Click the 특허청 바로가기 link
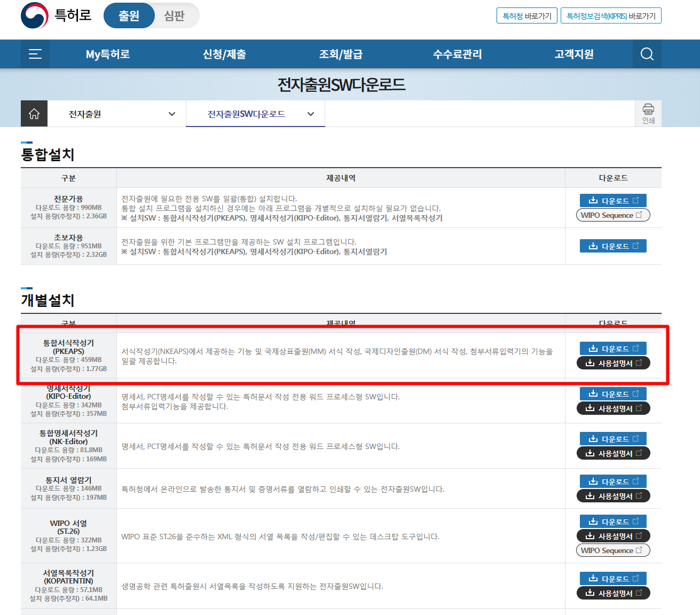This screenshot has width=700, height=615. 527,16
